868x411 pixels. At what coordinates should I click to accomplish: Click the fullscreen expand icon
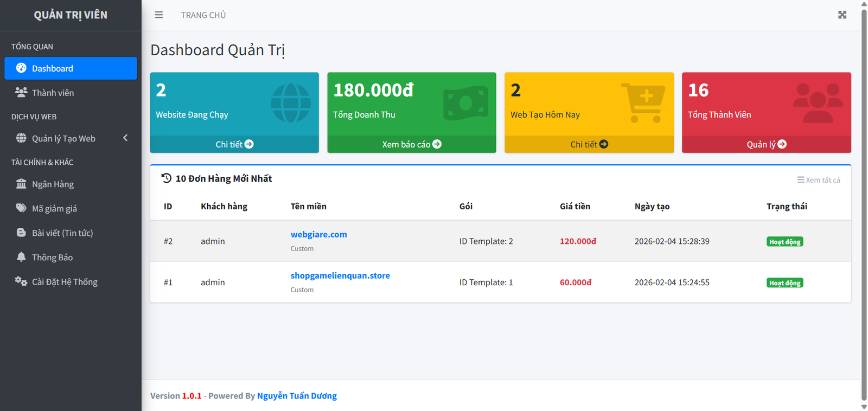(x=842, y=15)
